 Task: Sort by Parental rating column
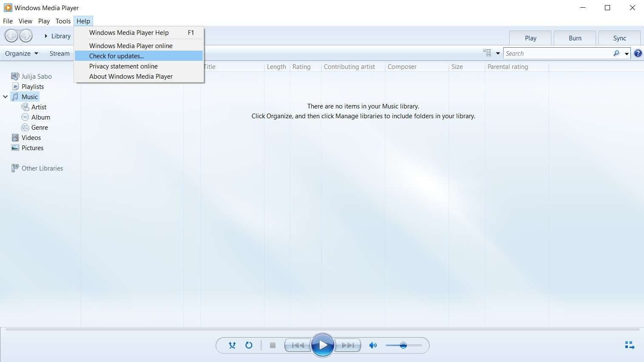click(508, 67)
